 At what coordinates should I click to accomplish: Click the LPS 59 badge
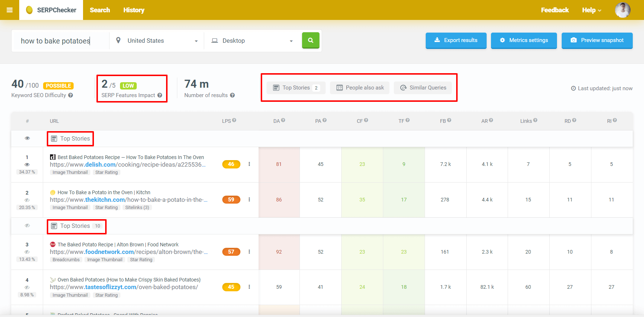231,200
